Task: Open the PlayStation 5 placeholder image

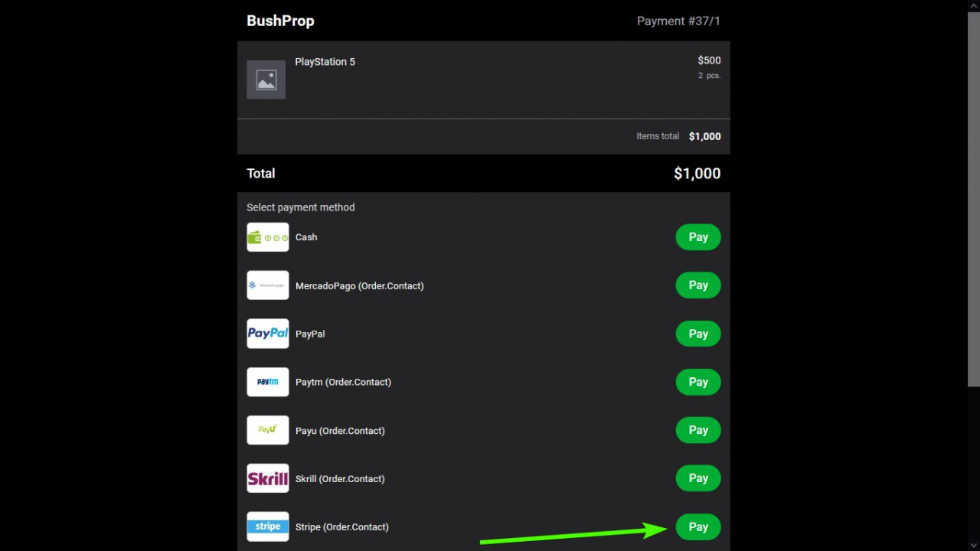Action: pos(266,80)
